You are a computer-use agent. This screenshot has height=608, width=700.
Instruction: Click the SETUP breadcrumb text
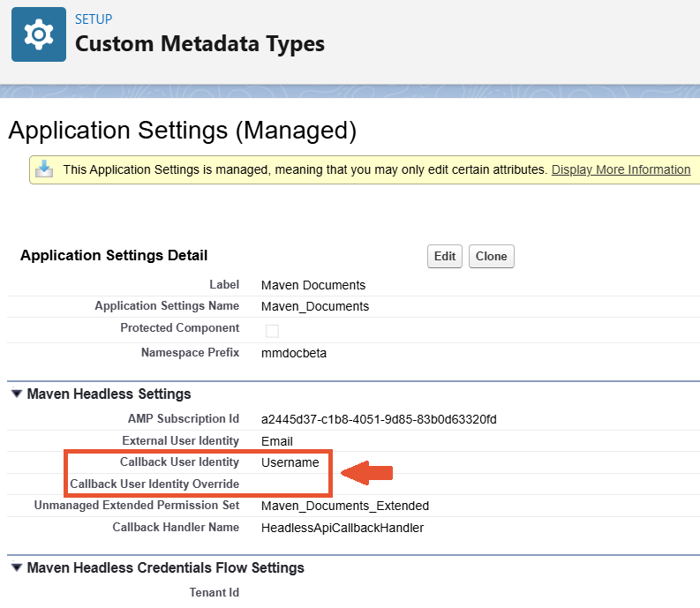[x=94, y=19]
